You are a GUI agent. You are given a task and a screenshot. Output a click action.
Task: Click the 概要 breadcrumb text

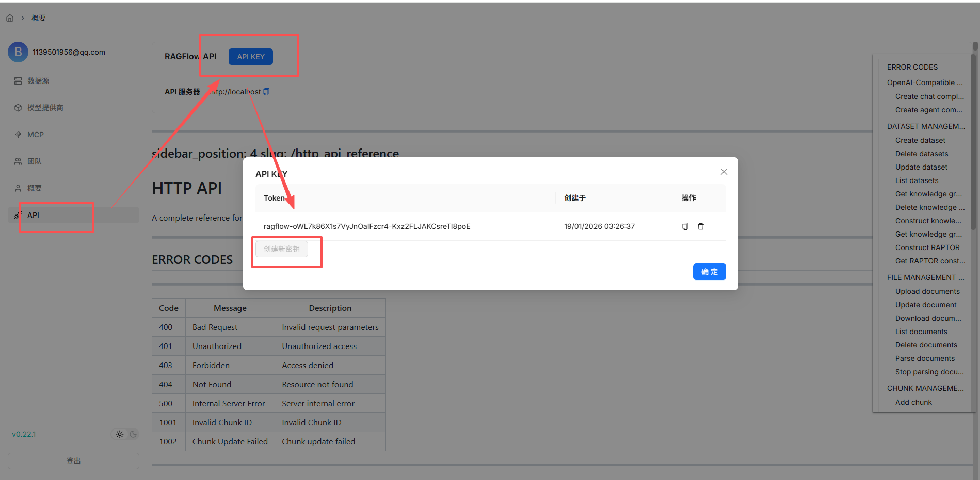tap(39, 18)
